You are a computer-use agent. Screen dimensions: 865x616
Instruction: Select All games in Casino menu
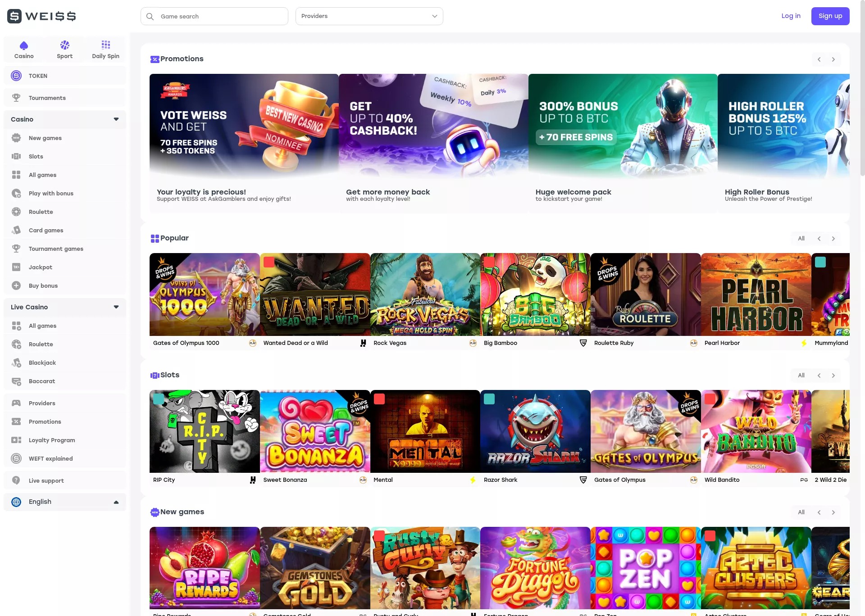pos(65,175)
